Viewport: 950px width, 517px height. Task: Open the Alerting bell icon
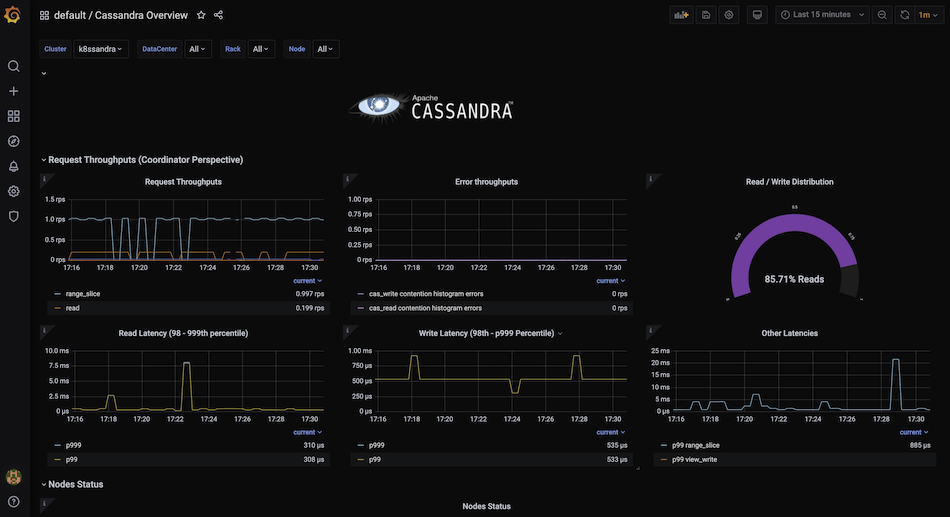pyautogui.click(x=13, y=166)
